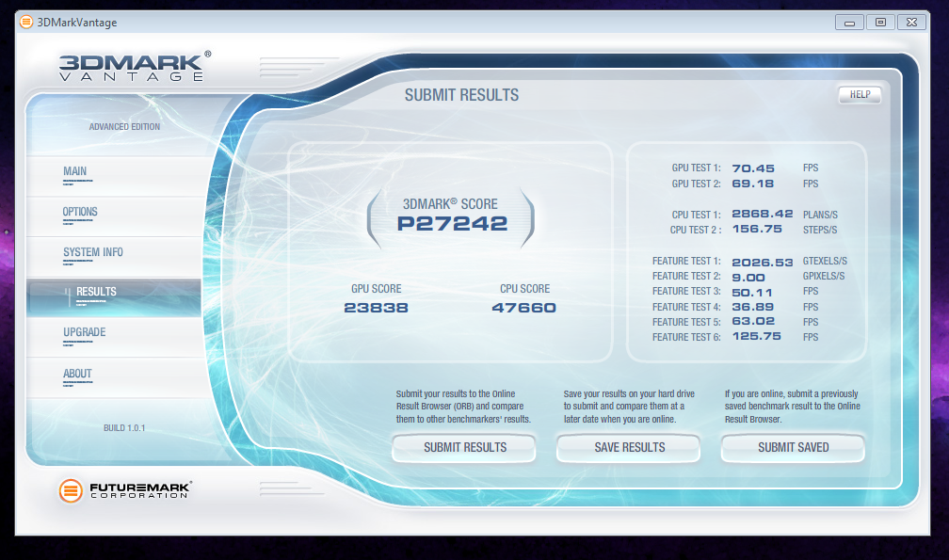Click the Submit Saved button
Viewport: 949px width, 560px height.
click(793, 447)
